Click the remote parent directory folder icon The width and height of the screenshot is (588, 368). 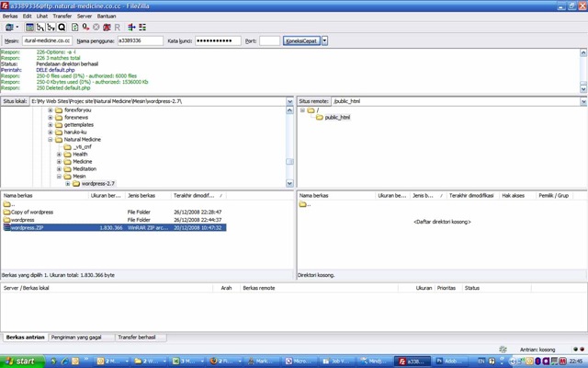tap(302, 204)
